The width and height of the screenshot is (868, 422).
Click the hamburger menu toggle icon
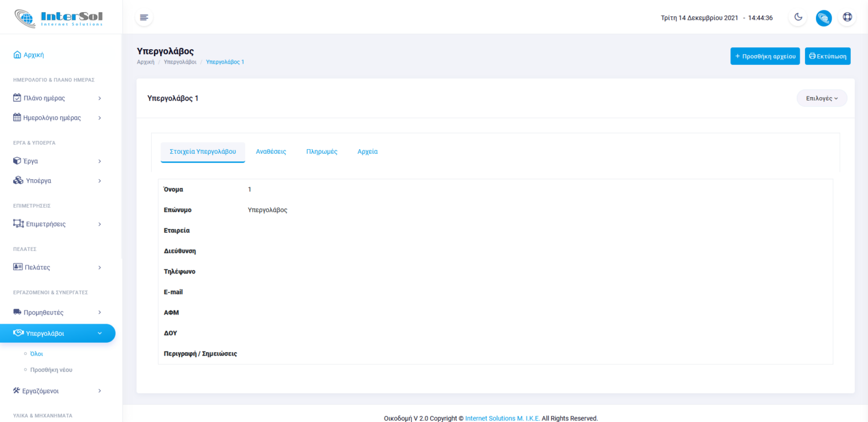pyautogui.click(x=144, y=17)
